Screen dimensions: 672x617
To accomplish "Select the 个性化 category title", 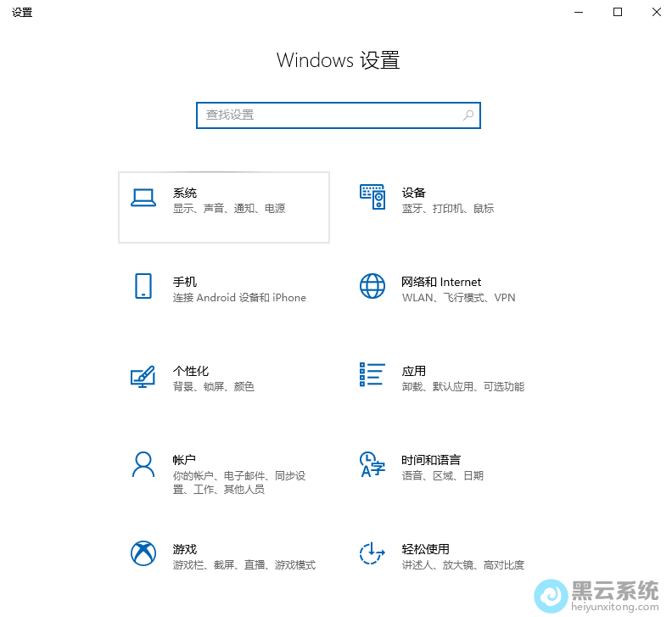I will point(191,372).
